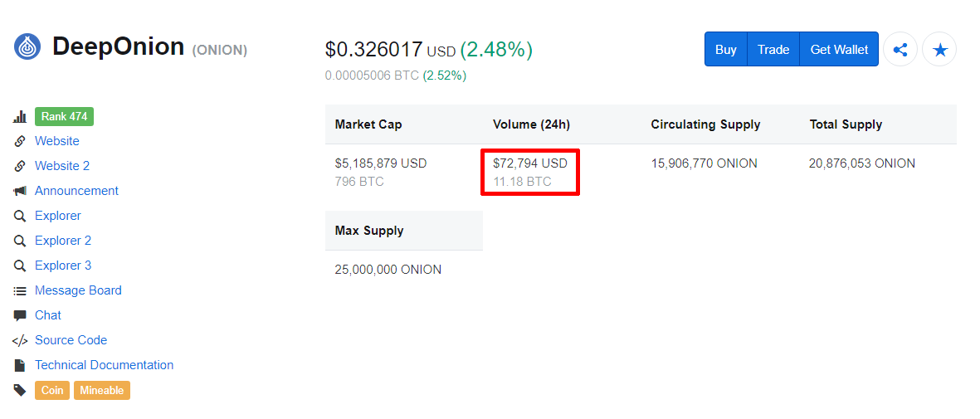
Task: Open the Message Board link
Action: [78, 290]
